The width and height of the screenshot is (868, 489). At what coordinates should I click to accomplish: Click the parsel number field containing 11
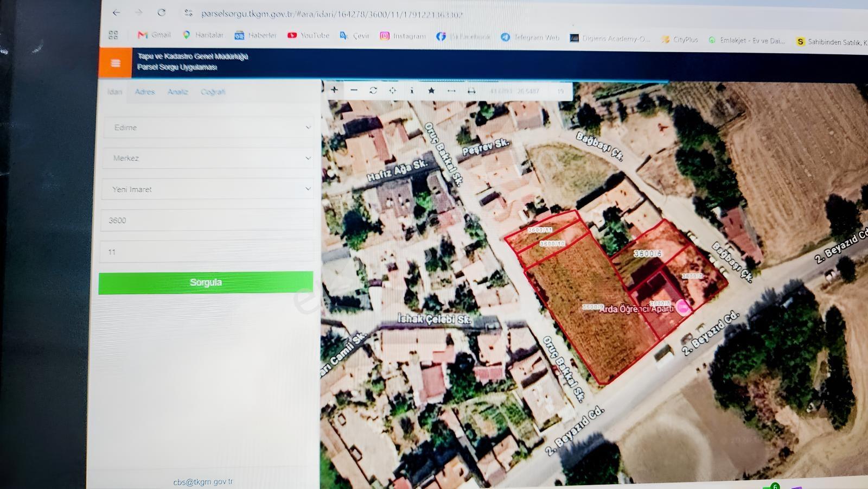[x=206, y=252]
